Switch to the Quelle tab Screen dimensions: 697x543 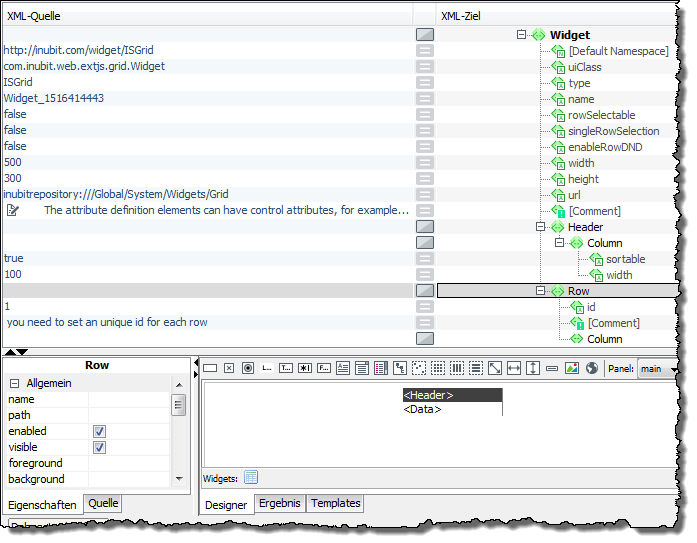coord(103,504)
